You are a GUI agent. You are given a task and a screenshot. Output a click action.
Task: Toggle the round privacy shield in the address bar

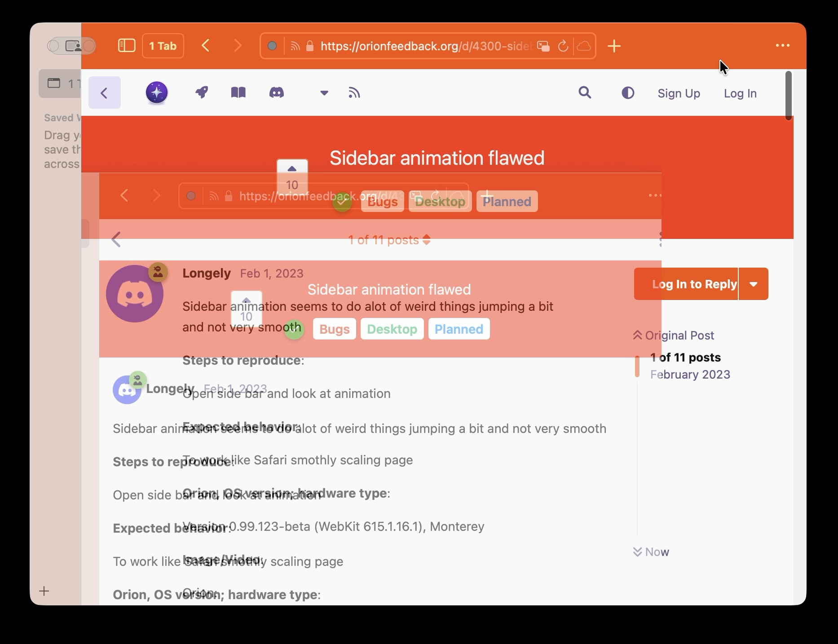[272, 46]
